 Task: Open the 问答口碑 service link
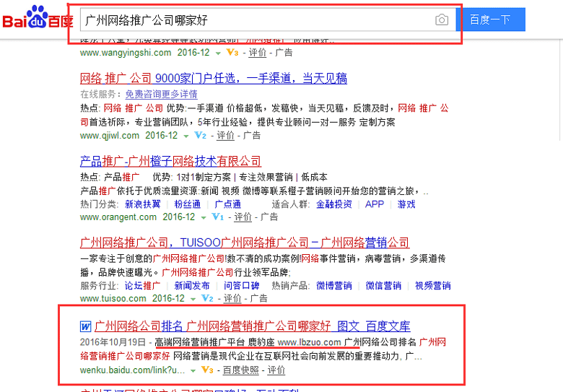[241, 286]
